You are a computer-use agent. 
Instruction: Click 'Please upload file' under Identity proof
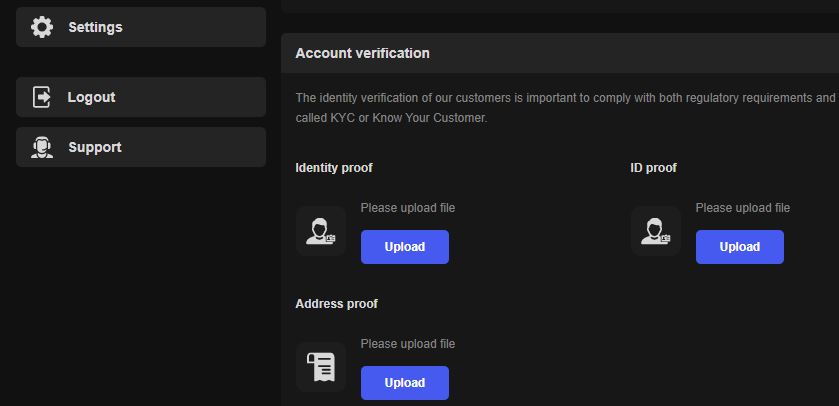[x=408, y=208]
